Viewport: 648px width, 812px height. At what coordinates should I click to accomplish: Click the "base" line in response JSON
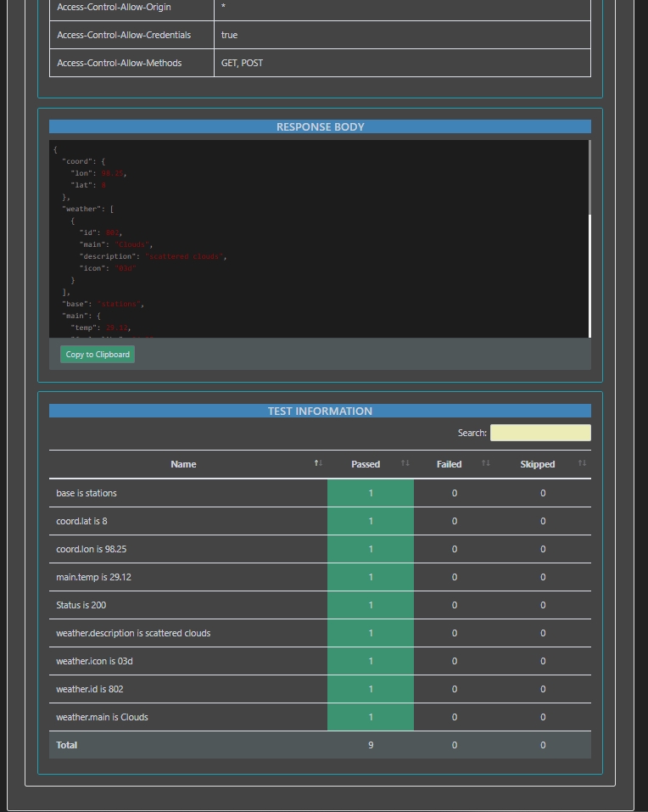click(x=103, y=304)
